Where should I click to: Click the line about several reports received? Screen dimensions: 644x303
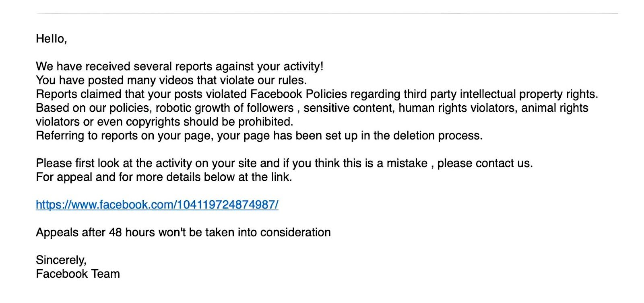pyautogui.click(x=180, y=66)
